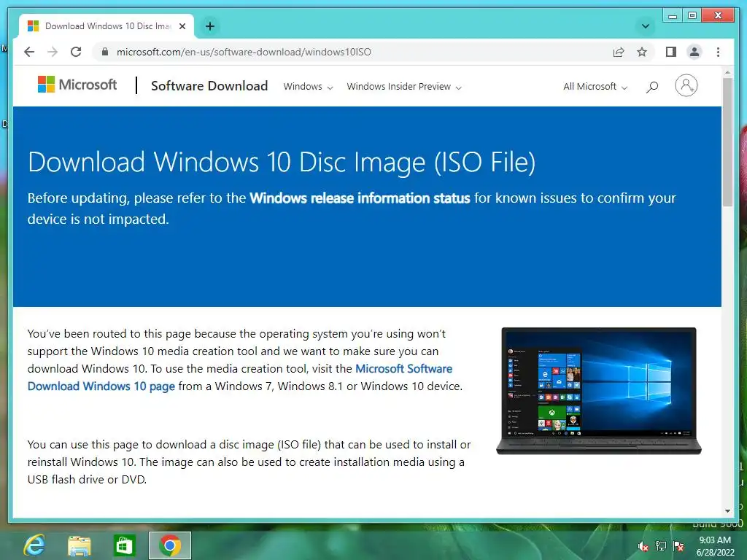The height and width of the screenshot is (560, 747).
Task: Minimize the Chrome window
Action: tap(673, 16)
